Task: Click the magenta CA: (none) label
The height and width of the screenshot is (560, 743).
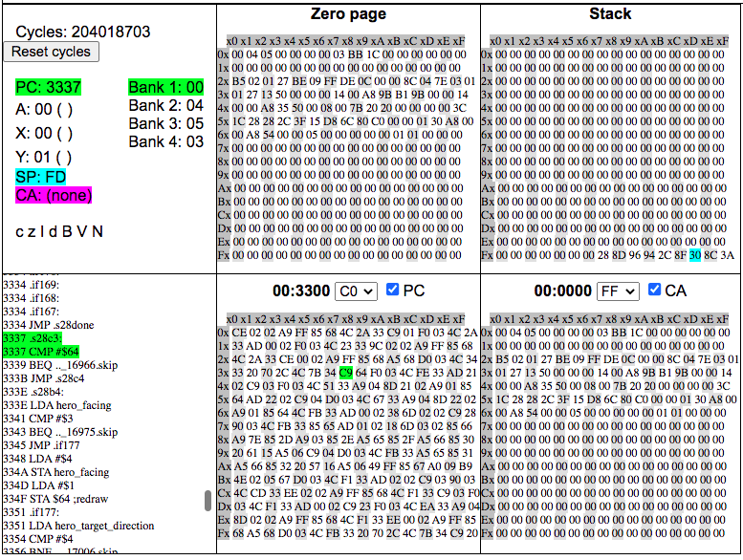Action: point(54,195)
